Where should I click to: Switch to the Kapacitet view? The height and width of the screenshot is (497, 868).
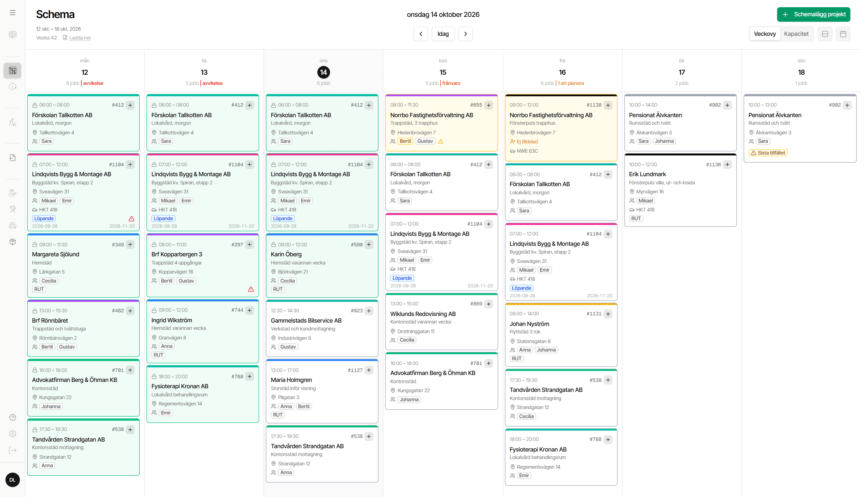[x=796, y=34]
